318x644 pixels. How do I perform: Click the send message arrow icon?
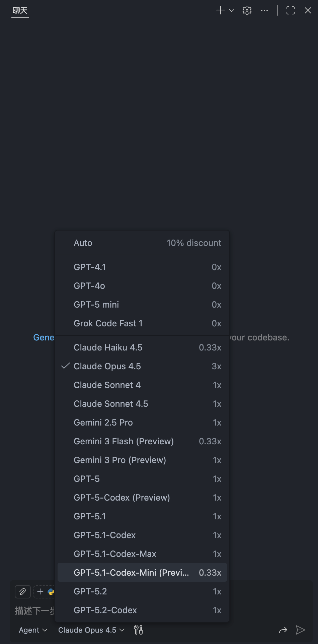(300, 630)
